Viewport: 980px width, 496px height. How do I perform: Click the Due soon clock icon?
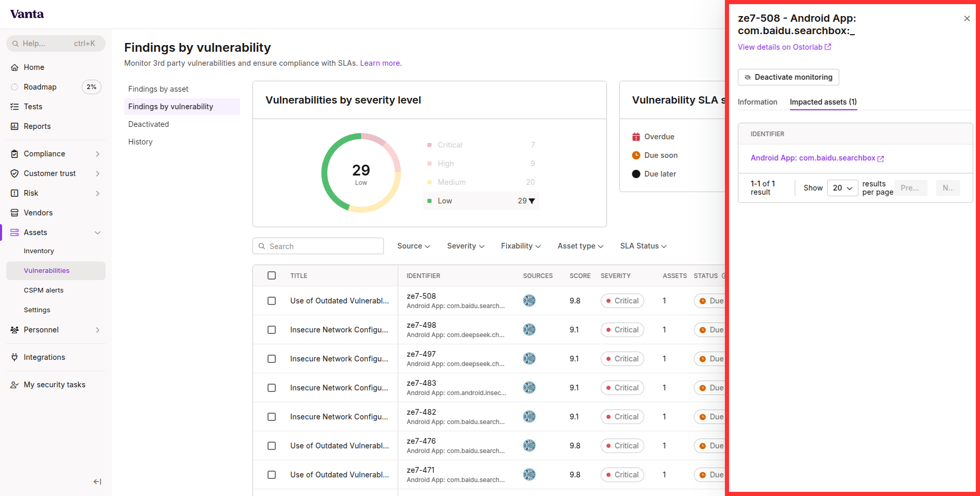(636, 155)
